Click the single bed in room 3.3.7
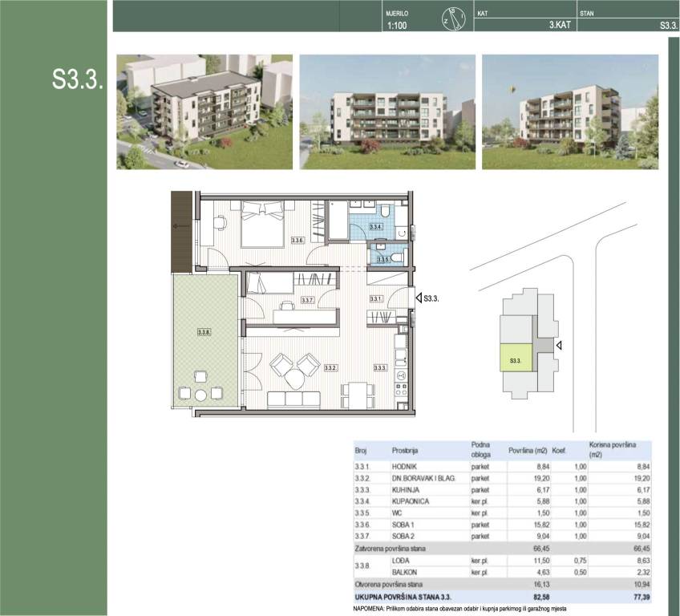The width and height of the screenshot is (680, 616). (268, 282)
